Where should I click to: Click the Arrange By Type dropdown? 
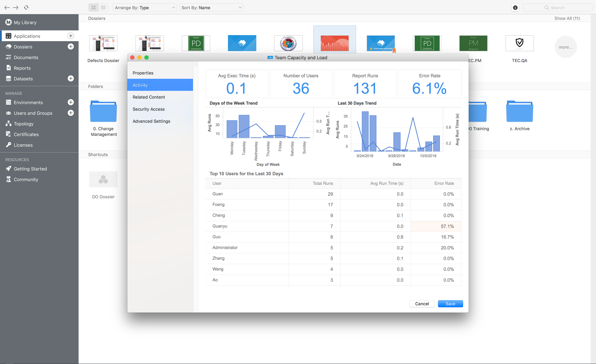coord(144,7)
